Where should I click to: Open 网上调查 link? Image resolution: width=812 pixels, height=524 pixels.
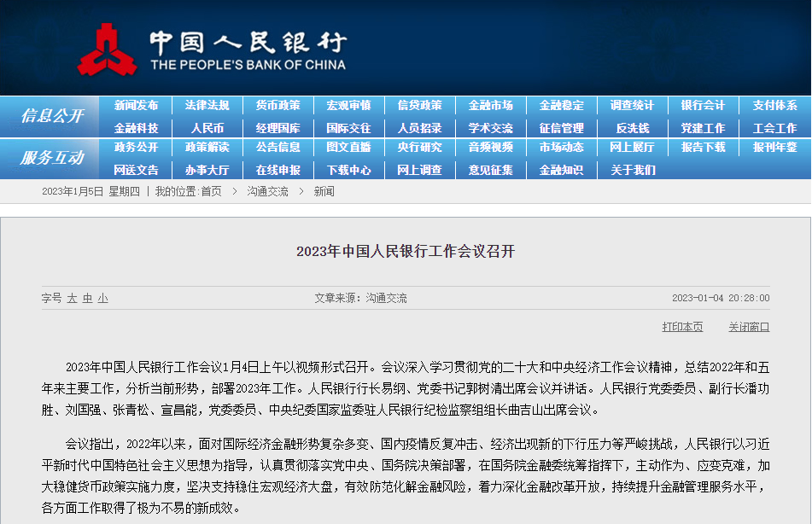point(420,170)
